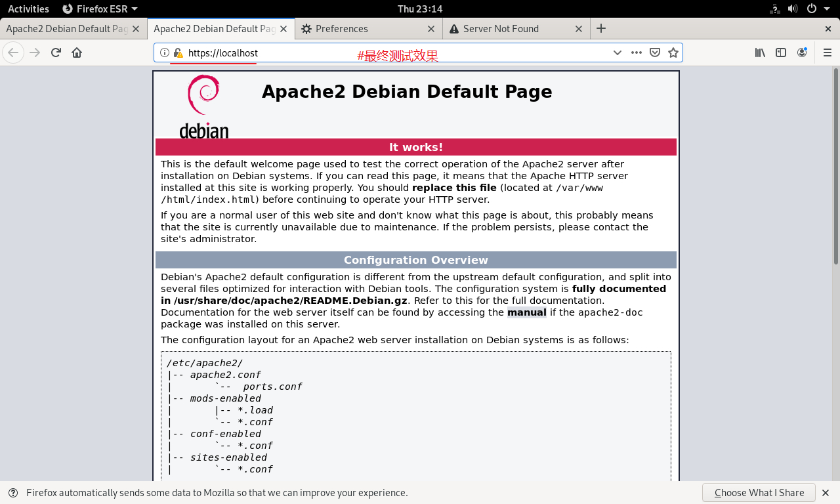Click the question mark icon in notification bar
The width and height of the screenshot is (840, 504).
click(x=13, y=493)
